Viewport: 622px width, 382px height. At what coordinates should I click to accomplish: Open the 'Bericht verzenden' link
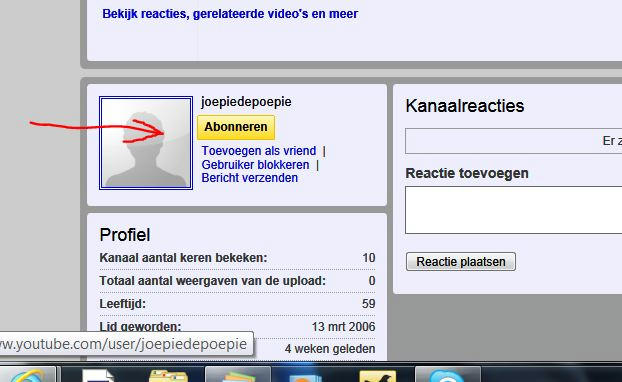pos(250,178)
